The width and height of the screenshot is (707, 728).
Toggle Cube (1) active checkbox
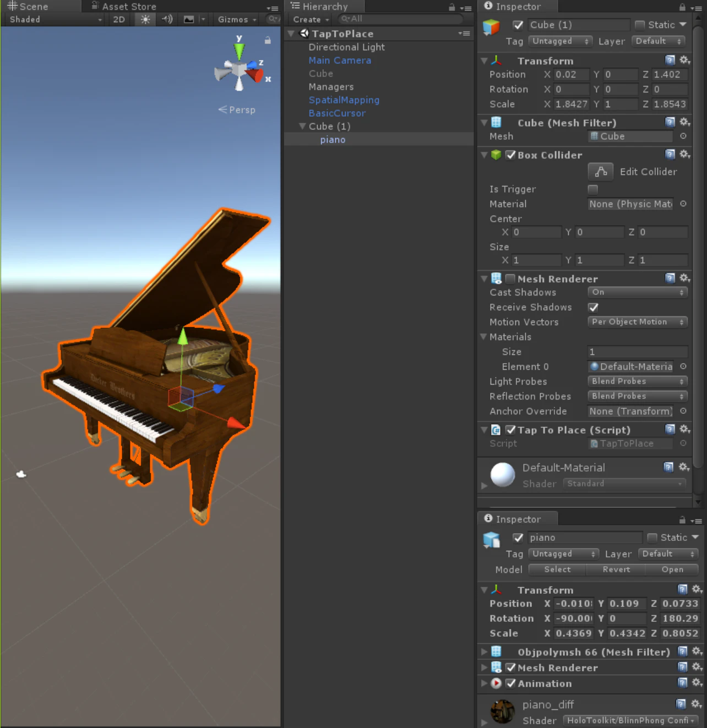click(x=518, y=25)
